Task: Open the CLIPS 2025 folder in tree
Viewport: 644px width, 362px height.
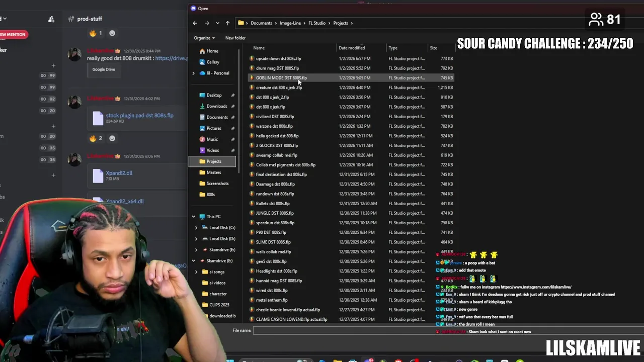Action: pyautogui.click(x=215, y=305)
